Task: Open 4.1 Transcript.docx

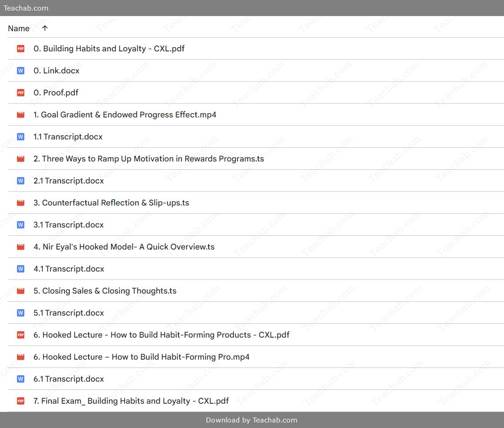Action: (x=255, y=269)
